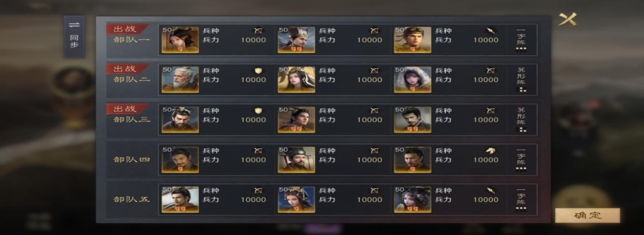The image size is (644, 235).
Task: Click the spear troop-type icon in 部队一
Action: click(x=491, y=30)
